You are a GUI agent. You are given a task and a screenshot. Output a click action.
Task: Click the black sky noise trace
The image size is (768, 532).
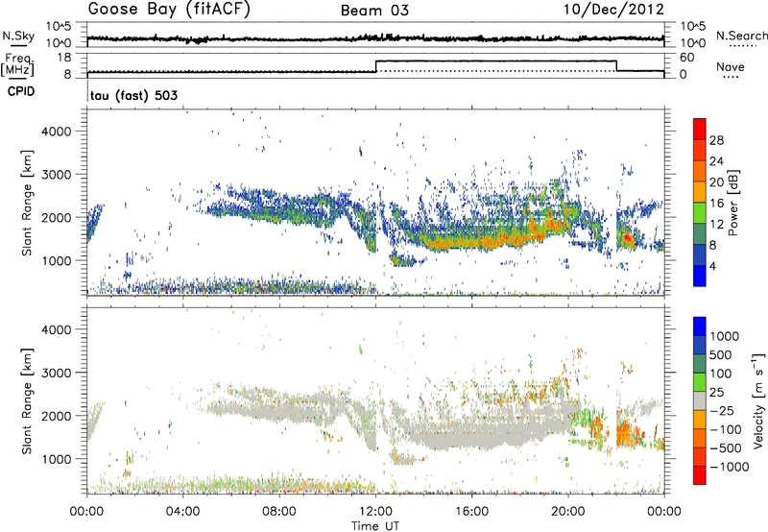(375, 38)
